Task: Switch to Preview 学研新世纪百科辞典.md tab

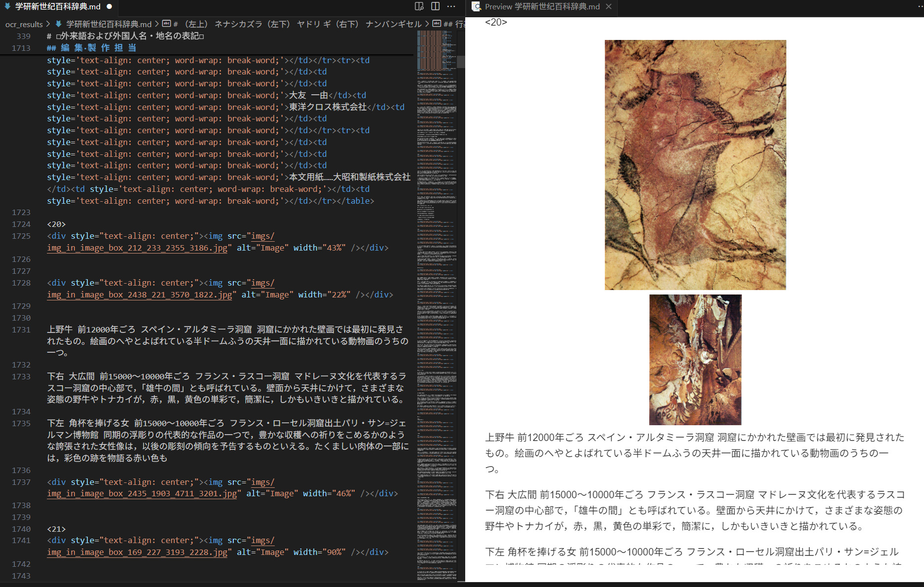Action: [x=542, y=6]
